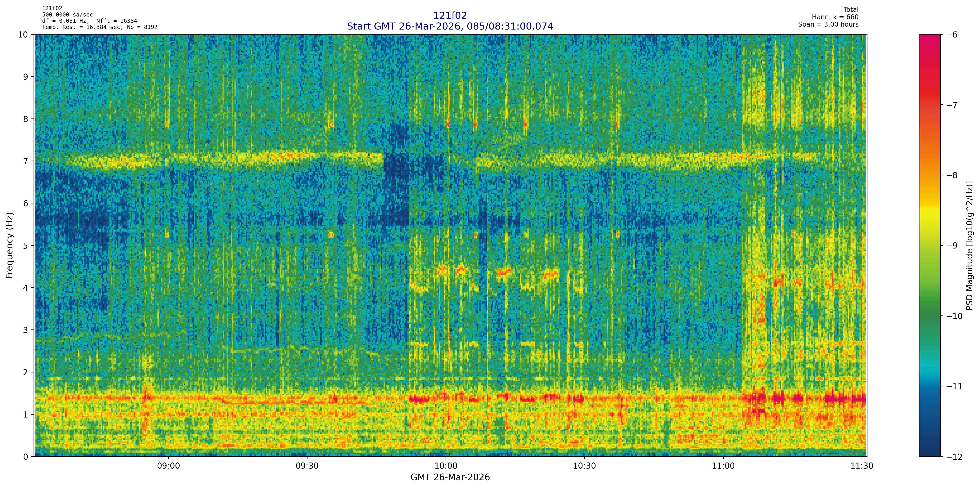Click the 10:00 time tick label
This screenshot has height=488, width=980.
[x=446, y=466]
